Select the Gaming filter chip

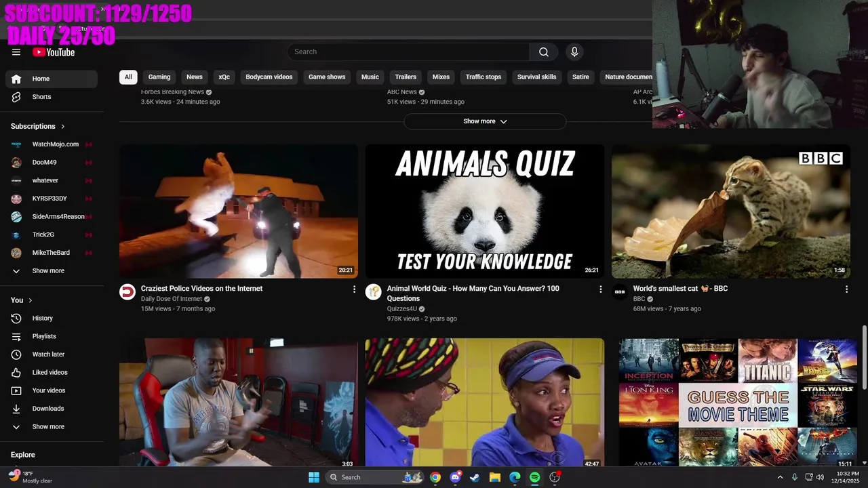159,77
